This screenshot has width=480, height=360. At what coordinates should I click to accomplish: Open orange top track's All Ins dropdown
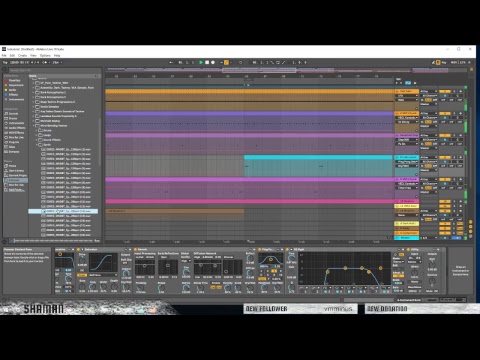[x=428, y=91]
